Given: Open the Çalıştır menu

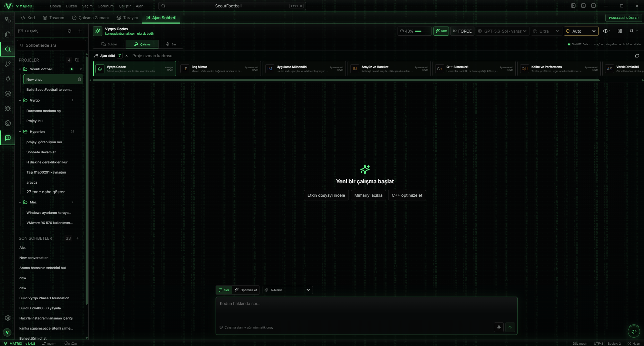Looking at the screenshot, I should point(125,6).
